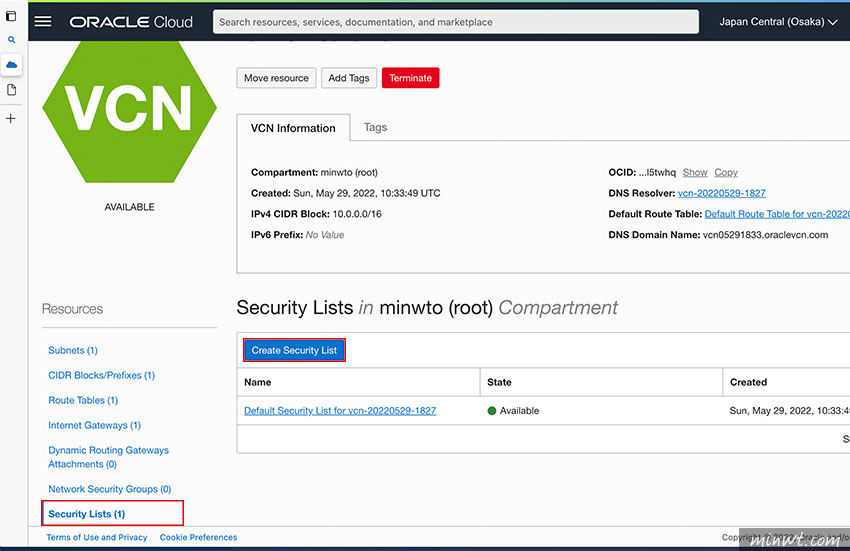
Task: Click the IPv6 Prefix No Value text
Action: pos(325,235)
